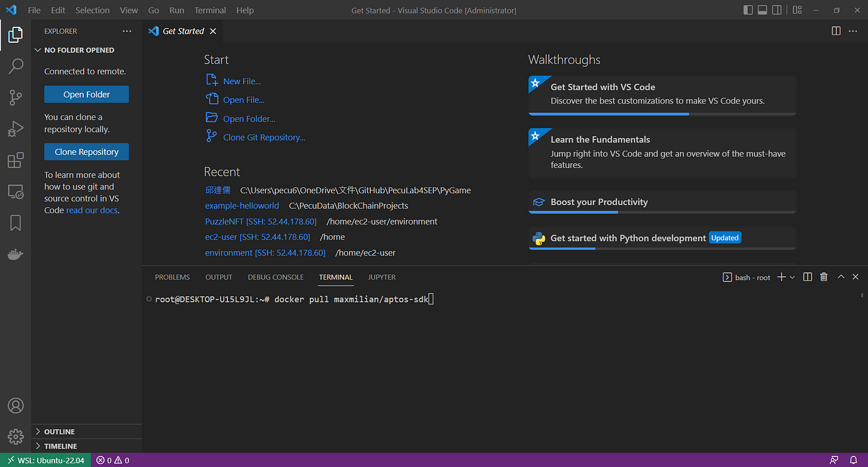The height and width of the screenshot is (467, 868).
Task: Open the Search view icon
Action: coord(15,66)
